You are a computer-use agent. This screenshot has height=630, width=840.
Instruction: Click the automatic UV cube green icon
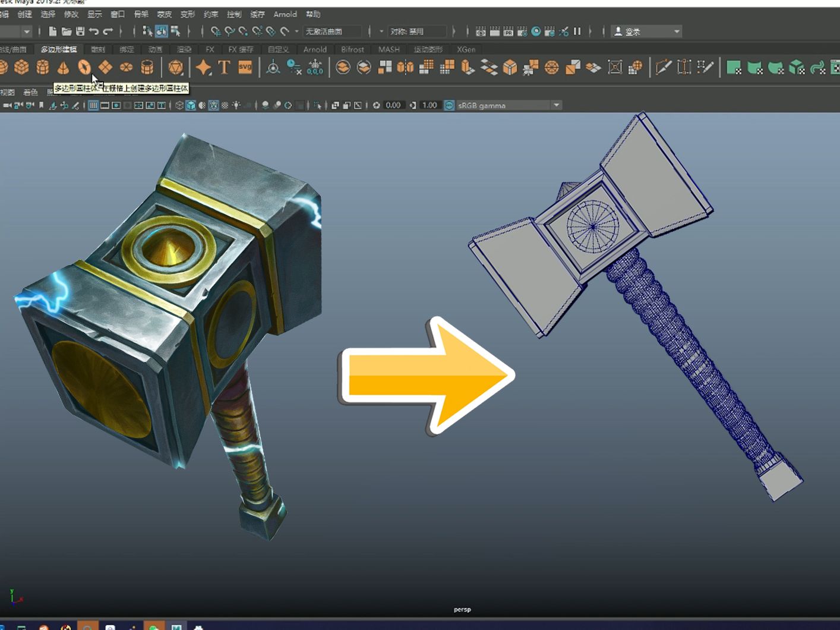pos(797,67)
